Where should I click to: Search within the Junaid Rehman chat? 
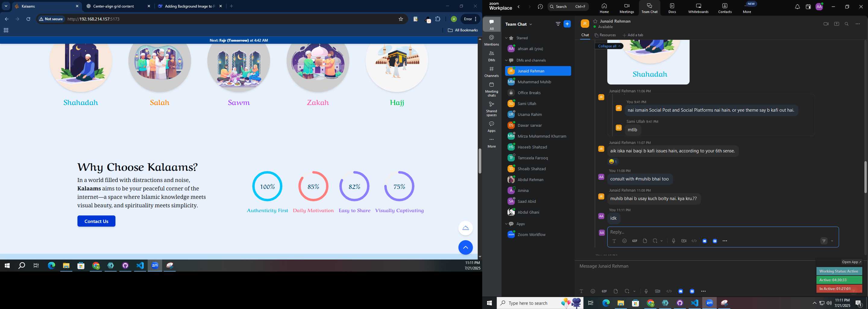[x=846, y=24]
